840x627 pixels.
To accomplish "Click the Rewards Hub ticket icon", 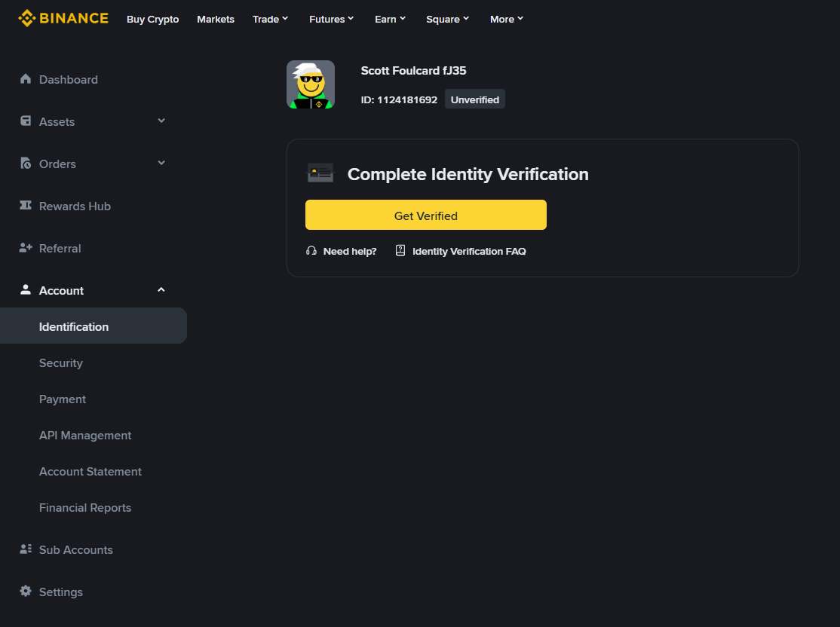I will [26, 206].
